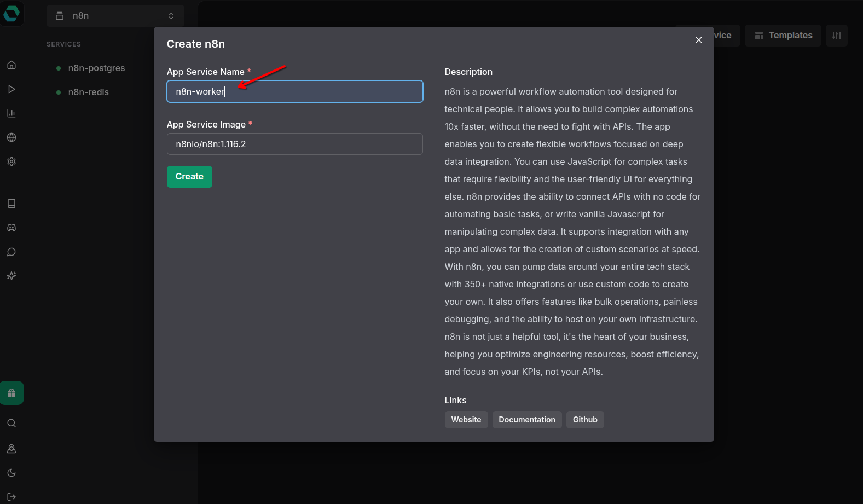Open the Home dashboard icon
Image resolution: width=863 pixels, height=504 pixels.
tap(11, 65)
